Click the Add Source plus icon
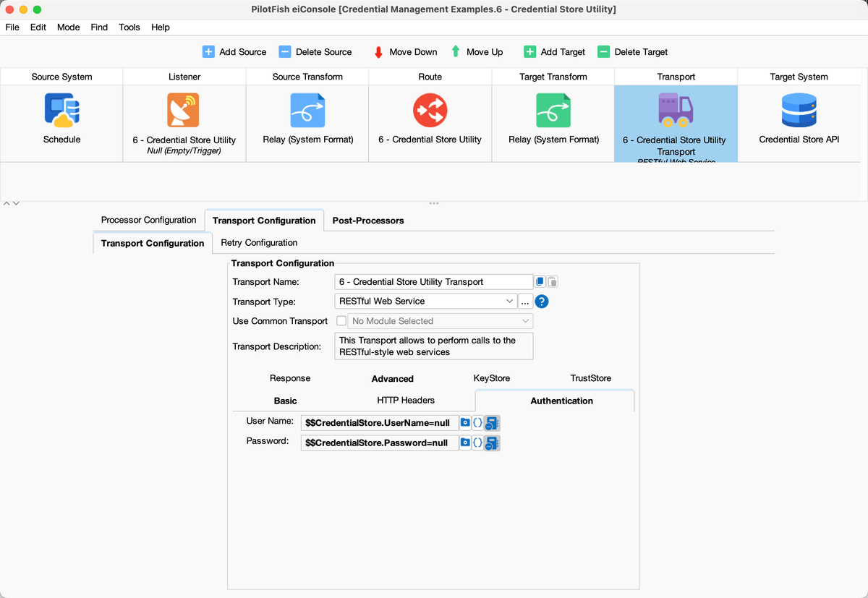The height and width of the screenshot is (598, 868). pyautogui.click(x=208, y=52)
